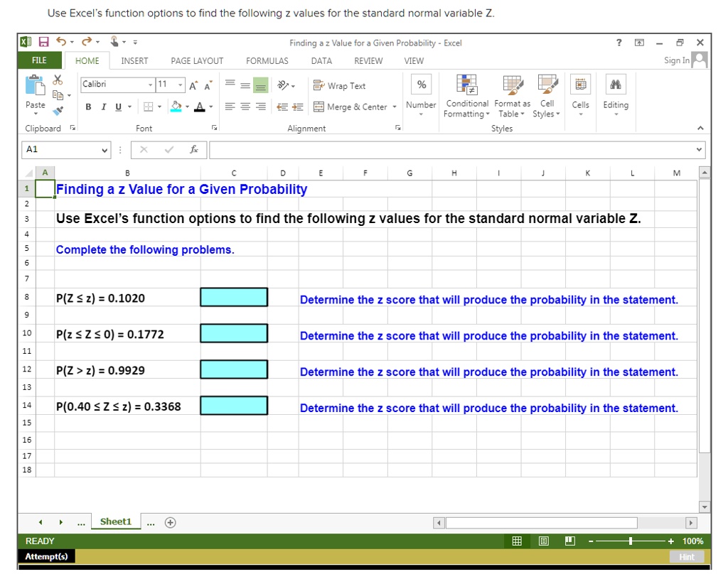Toggle bold formatting
This screenshot has height=574, width=728.
click(x=88, y=105)
